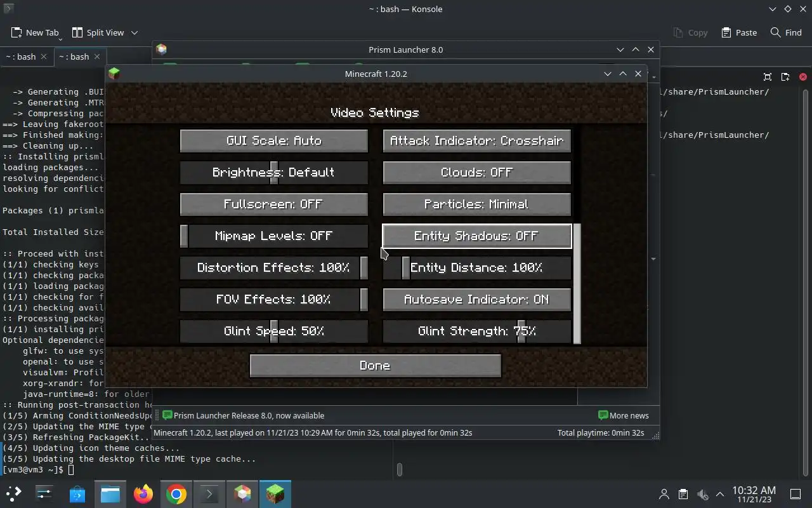Image resolution: width=812 pixels, height=508 pixels.
Task: Open System Settings from the taskbar
Action: point(44,493)
